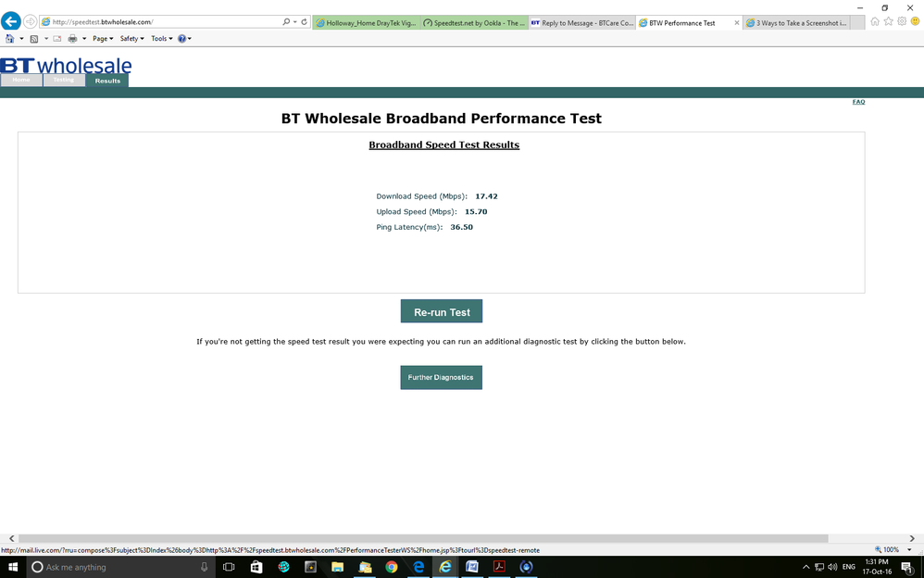Click the RSS feeds icon
This screenshot has width=924, height=578.
34,38
